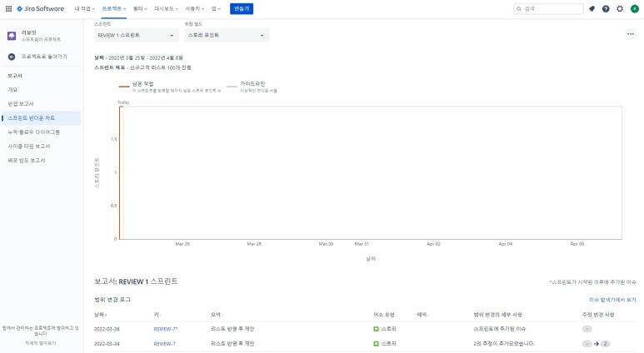Click the 리뷰잇 project avatar icon
Image resolution: width=644 pixels, height=353 pixels.
click(12, 37)
